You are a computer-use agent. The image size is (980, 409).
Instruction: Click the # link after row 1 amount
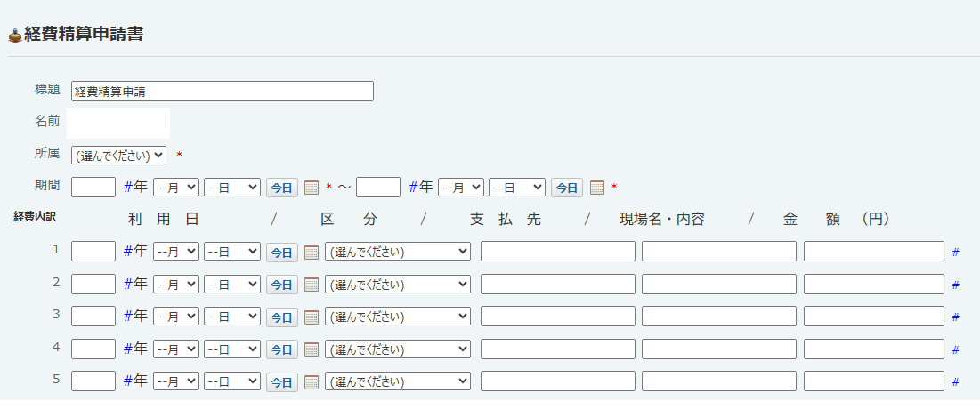pyautogui.click(x=955, y=253)
